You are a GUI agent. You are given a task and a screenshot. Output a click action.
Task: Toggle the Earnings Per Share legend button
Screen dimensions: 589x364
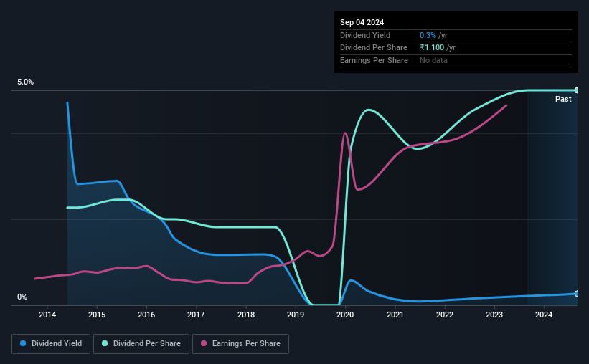(241, 344)
